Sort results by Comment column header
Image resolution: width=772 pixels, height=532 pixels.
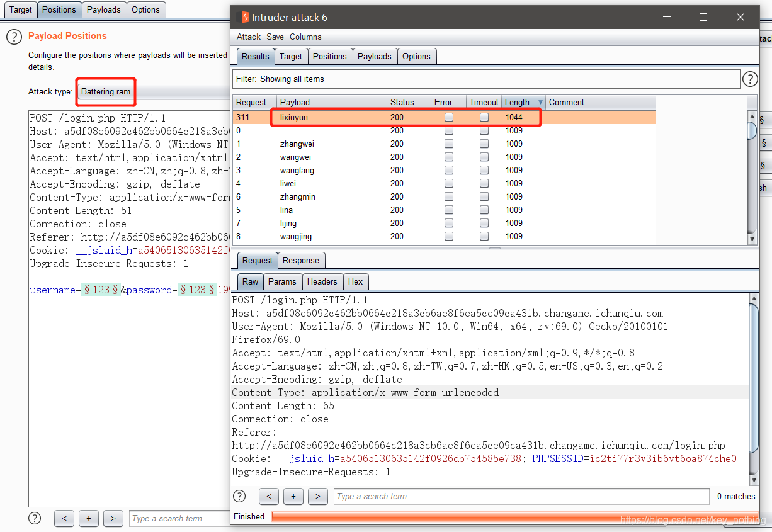click(x=601, y=102)
